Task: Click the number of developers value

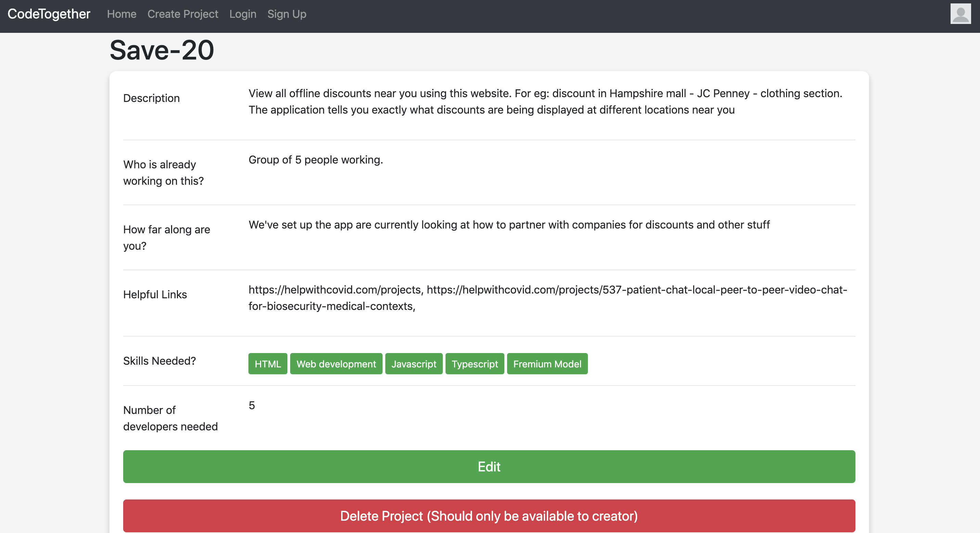Action: [252, 405]
